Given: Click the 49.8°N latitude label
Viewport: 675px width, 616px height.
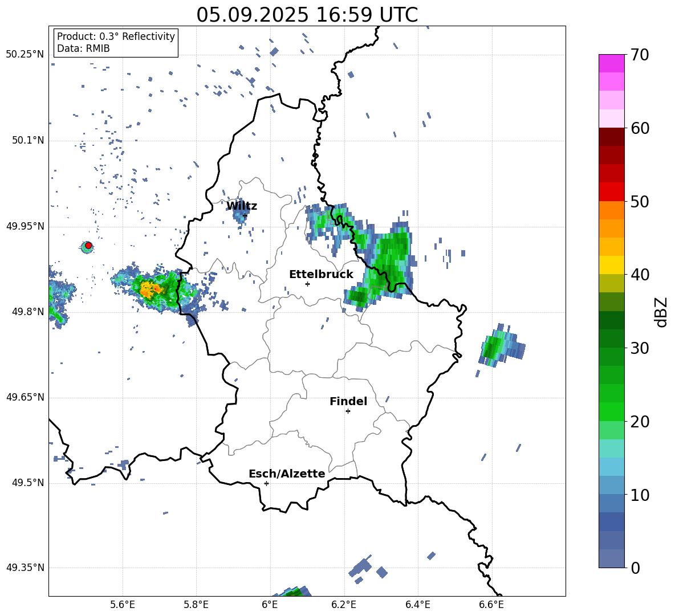Looking at the screenshot, I should point(28,312).
